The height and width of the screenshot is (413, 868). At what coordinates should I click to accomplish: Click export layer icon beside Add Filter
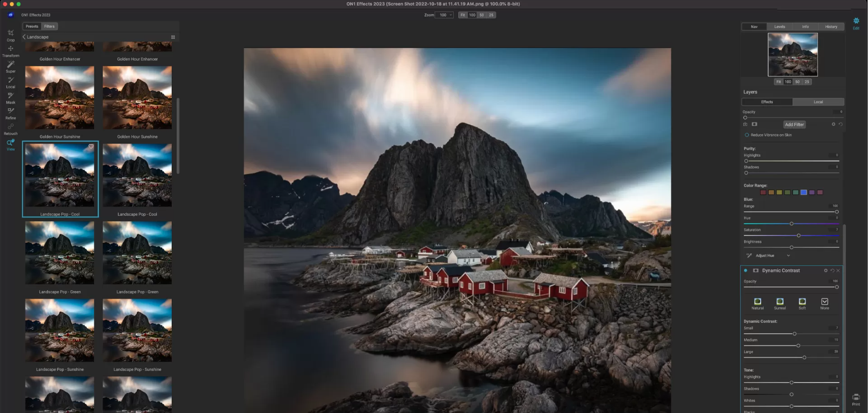(x=745, y=124)
